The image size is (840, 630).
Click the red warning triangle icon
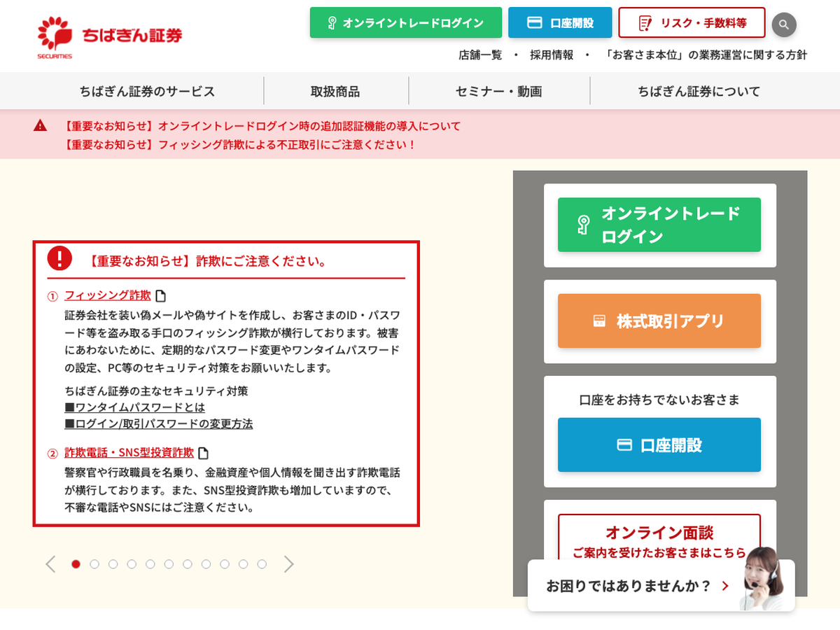click(40, 126)
